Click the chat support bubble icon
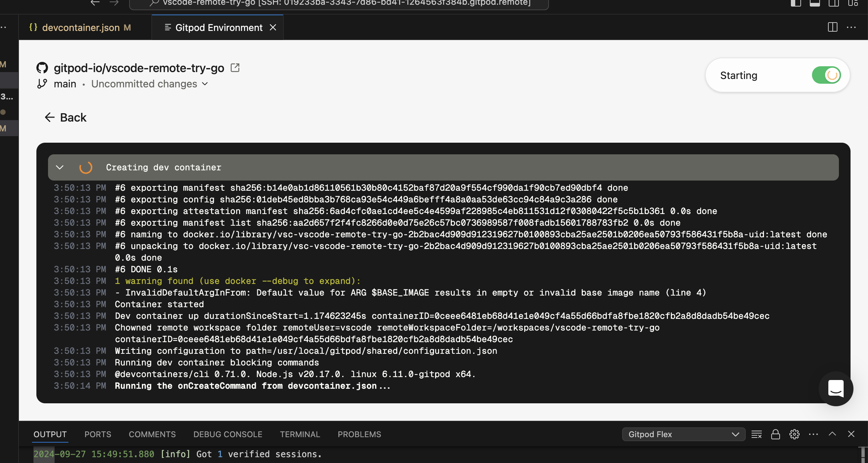 (x=836, y=388)
